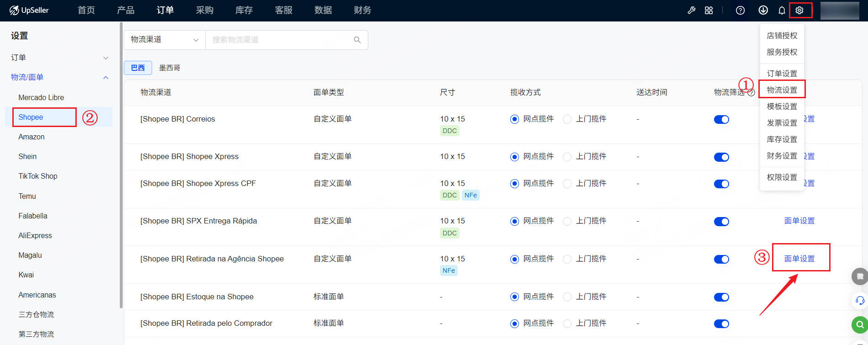The height and width of the screenshot is (345, 868).
Task: Toggle switch for Estoque na Shopee
Action: (x=721, y=297)
